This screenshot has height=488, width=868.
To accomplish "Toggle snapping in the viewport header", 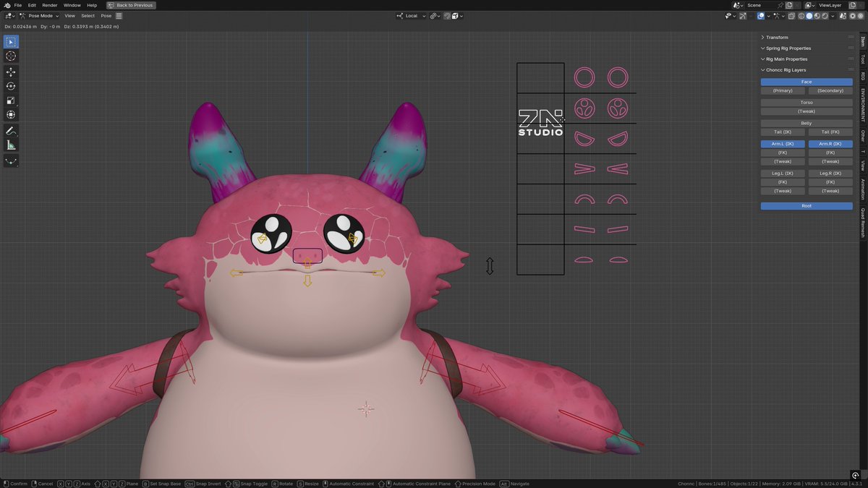I will [x=447, y=16].
